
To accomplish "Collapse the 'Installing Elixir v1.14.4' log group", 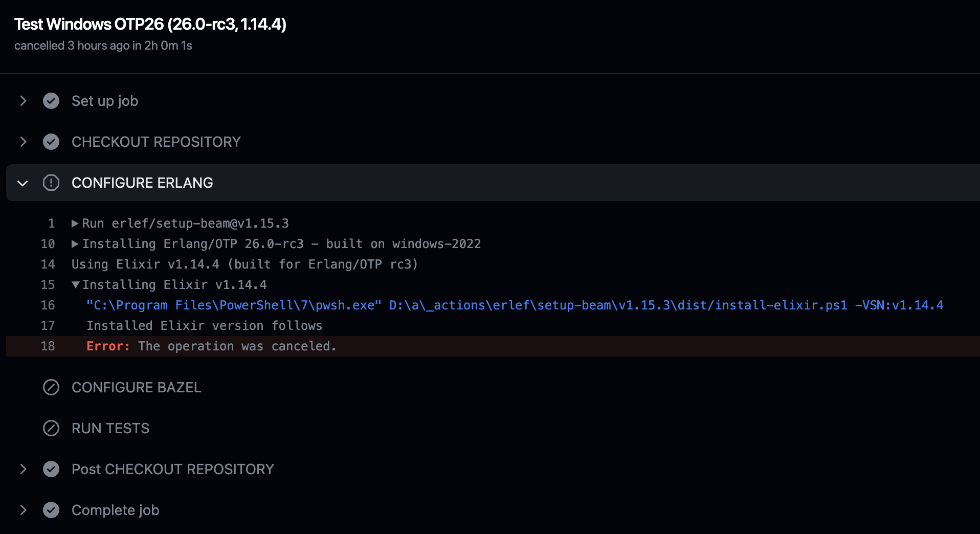I will tap(76, 284).
